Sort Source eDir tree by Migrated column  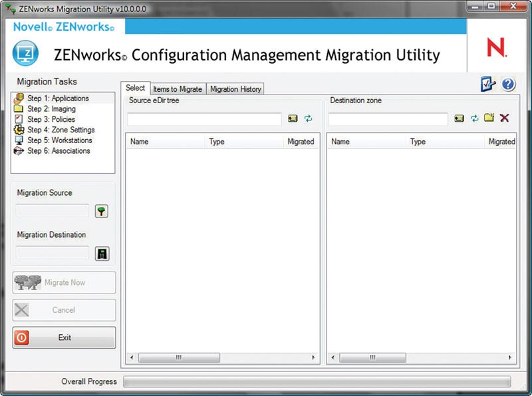(x=301, y=142)
